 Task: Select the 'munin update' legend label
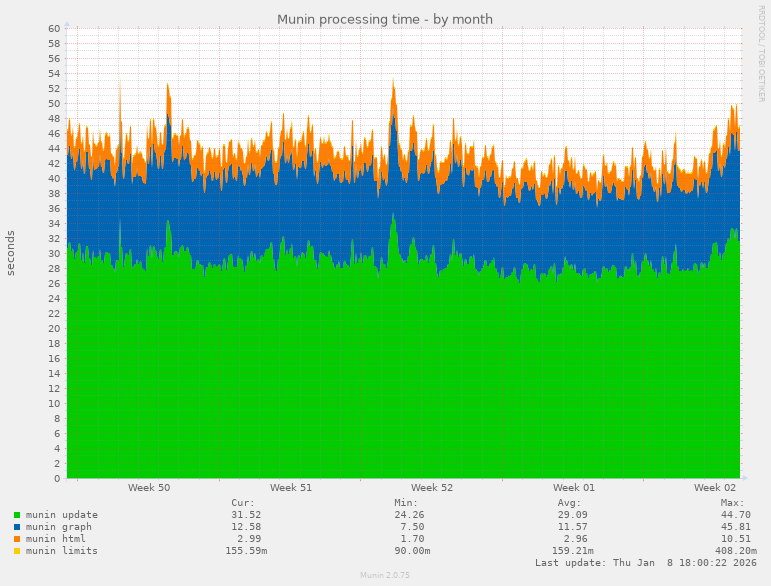coord(62,515)
